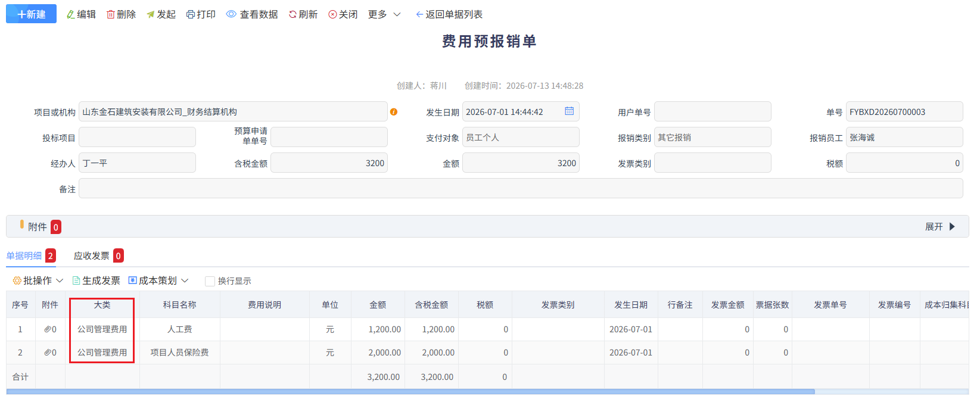Viewport: 980px width, 396px height.
Task: Click the 报销类别 field showing 其它报销
Action: click(x=713, y=137)
